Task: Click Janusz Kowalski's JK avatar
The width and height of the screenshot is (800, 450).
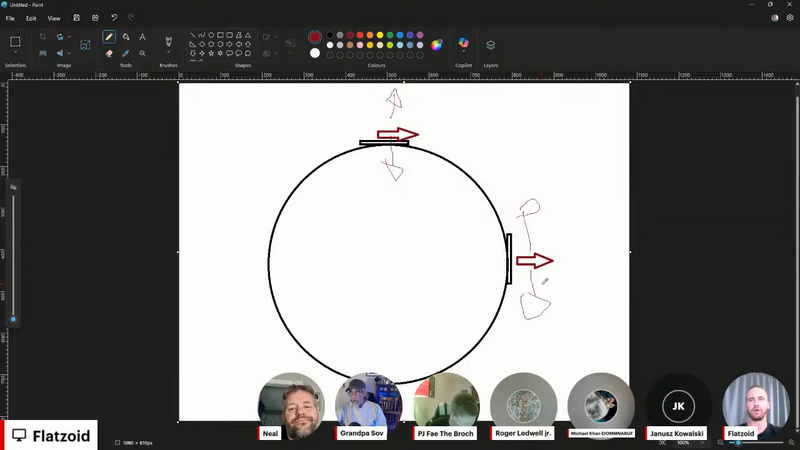Action: [678, 406]
